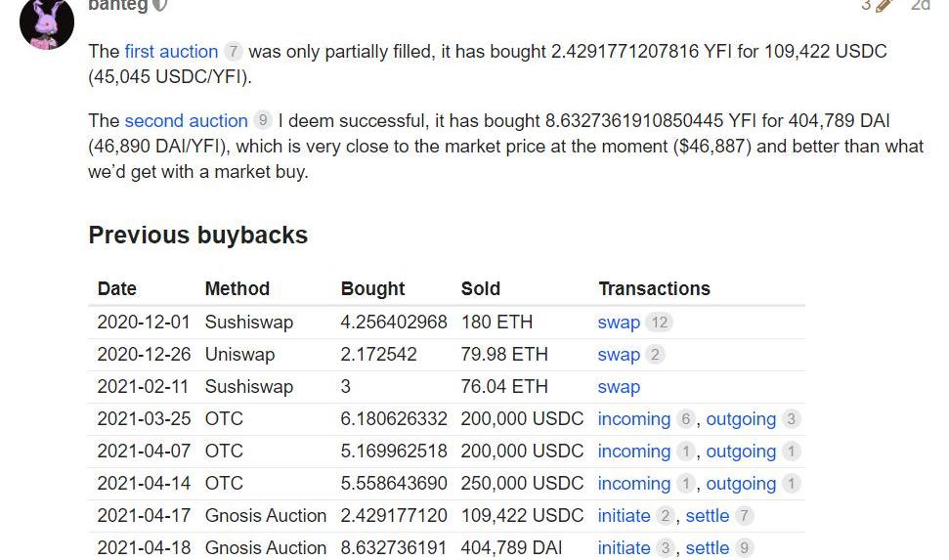Open incoming transaction for 2021-04-14 OTC

[x=633, y=484]
